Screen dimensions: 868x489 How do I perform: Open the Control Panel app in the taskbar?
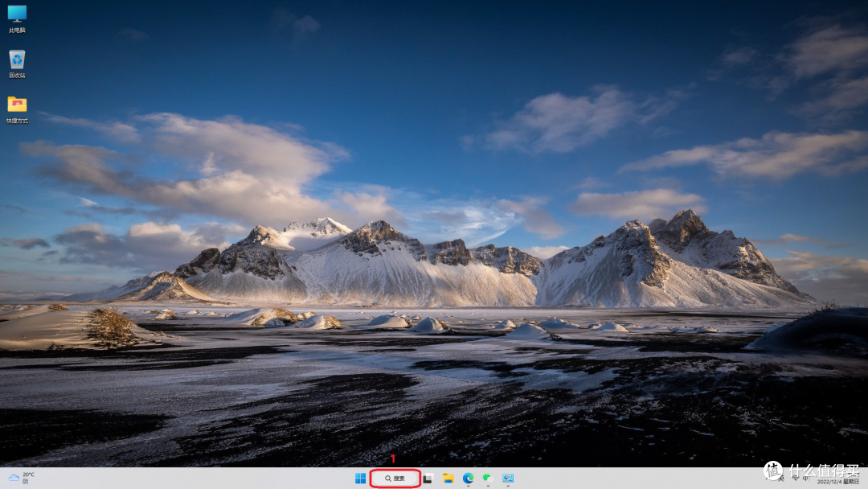pyautogui.click(x=508, y=478)
